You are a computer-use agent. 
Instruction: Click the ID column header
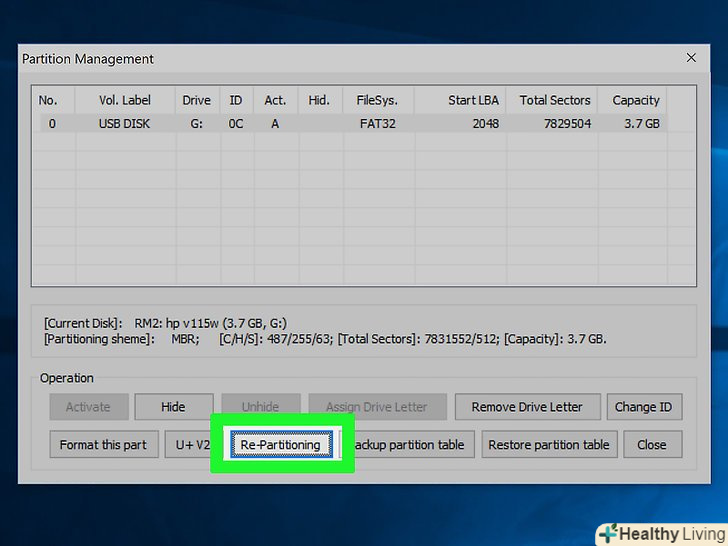coord(236,100)
